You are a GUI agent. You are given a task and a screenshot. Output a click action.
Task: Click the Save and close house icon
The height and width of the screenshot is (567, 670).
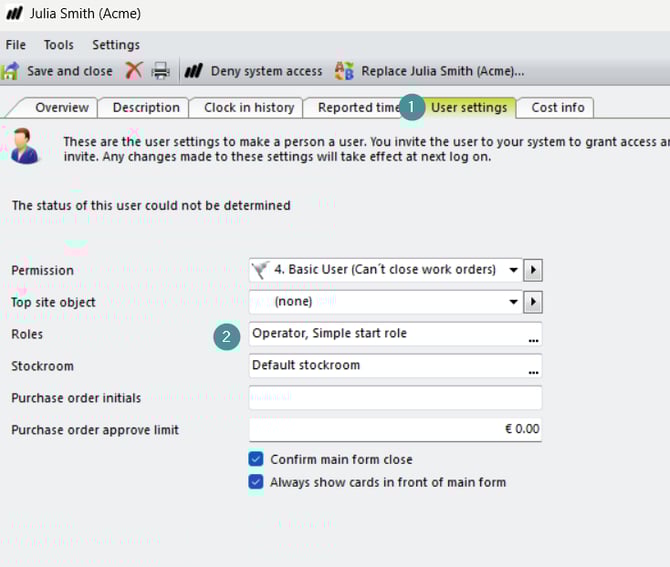[10, 71]
